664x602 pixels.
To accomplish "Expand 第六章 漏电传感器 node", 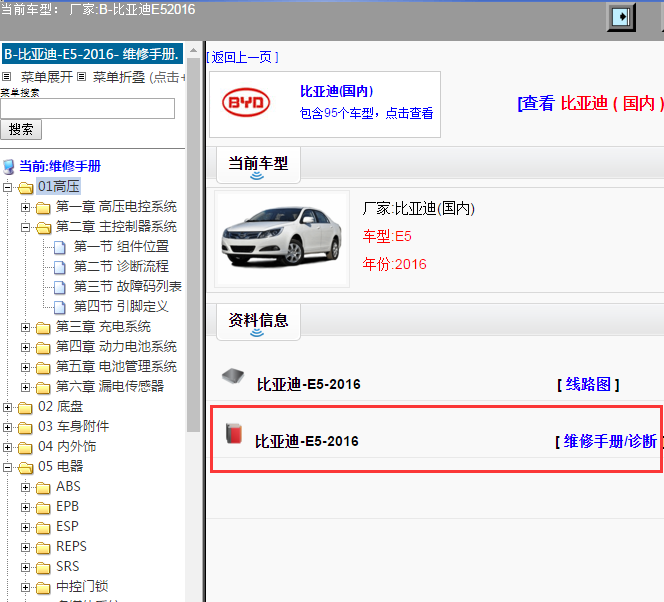I will [25, 387].
